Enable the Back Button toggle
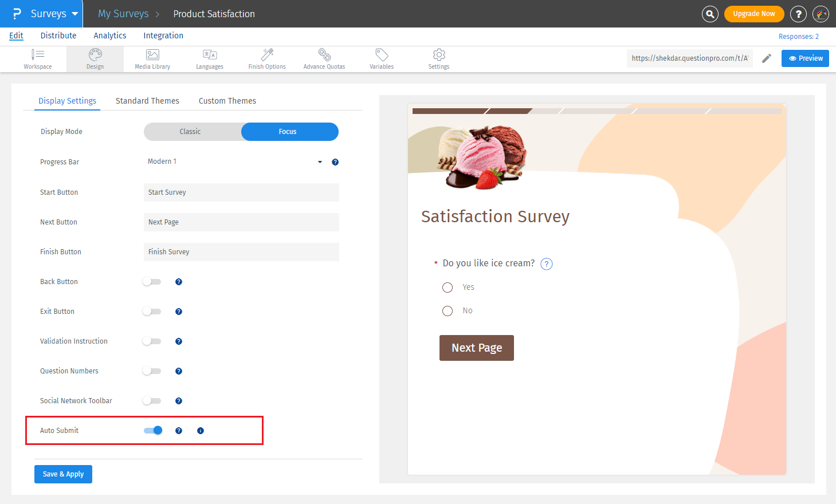This screenshot has height=504, width=836. (151, 281)
